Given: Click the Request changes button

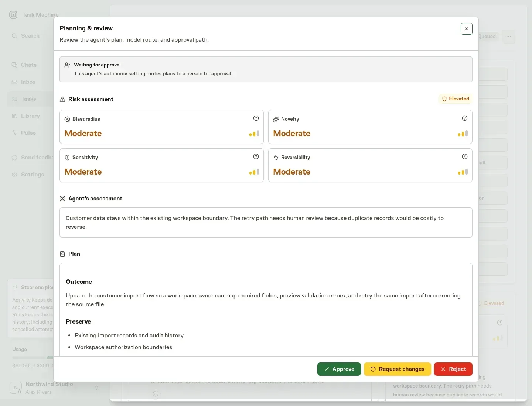Looking at the screenshot, I should point(398,369).
